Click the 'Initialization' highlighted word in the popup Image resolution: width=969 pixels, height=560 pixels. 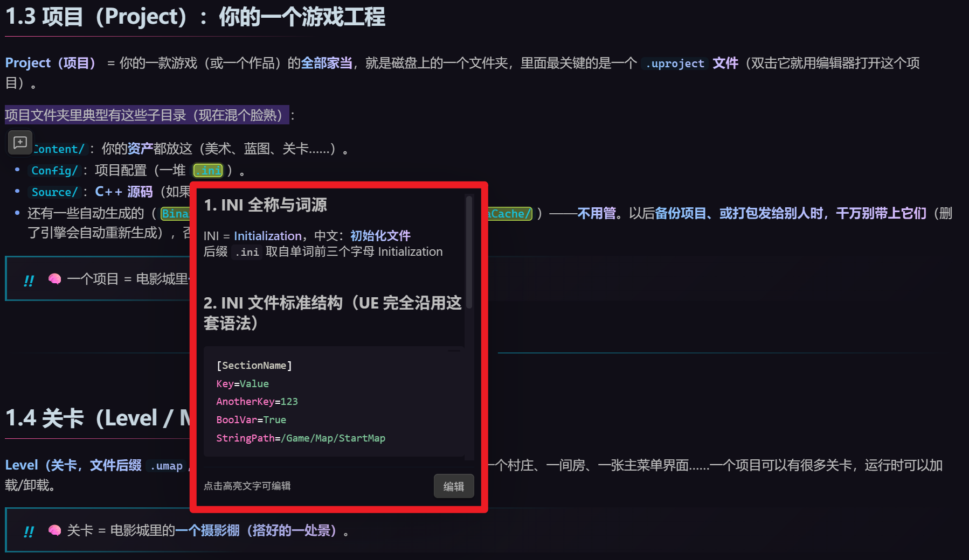coord(267,236)
